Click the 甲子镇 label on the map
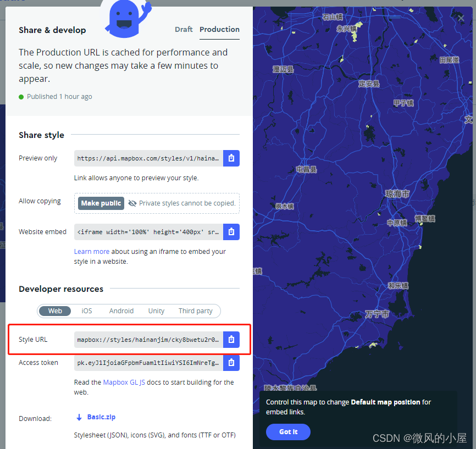The image size is (476, 449). pos(404,103)
